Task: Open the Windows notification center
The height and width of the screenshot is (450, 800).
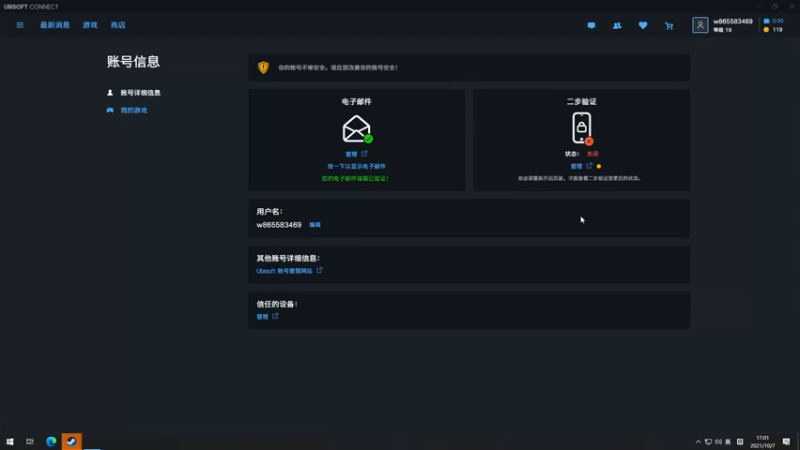Action: (x=786, y=442)
